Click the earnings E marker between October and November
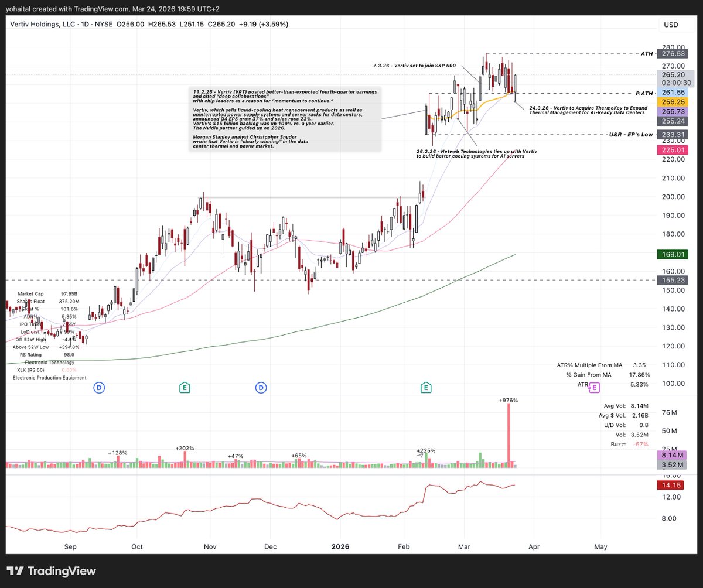Screen dimensions: 703x588 click(x=185, y=387)
